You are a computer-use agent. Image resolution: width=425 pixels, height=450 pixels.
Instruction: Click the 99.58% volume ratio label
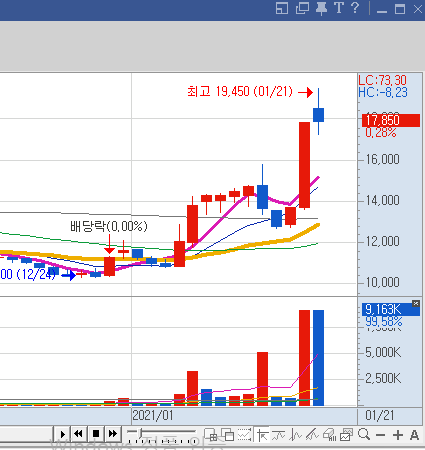[384, 322]
